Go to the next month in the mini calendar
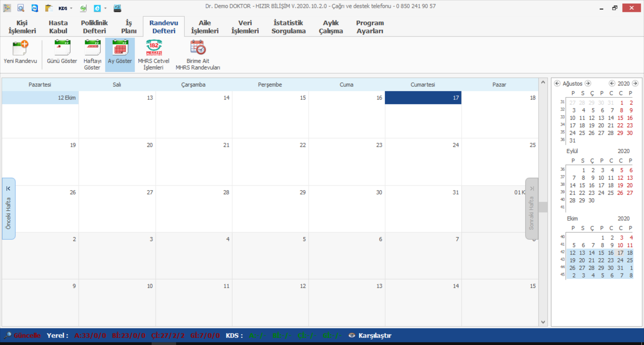 588,83
